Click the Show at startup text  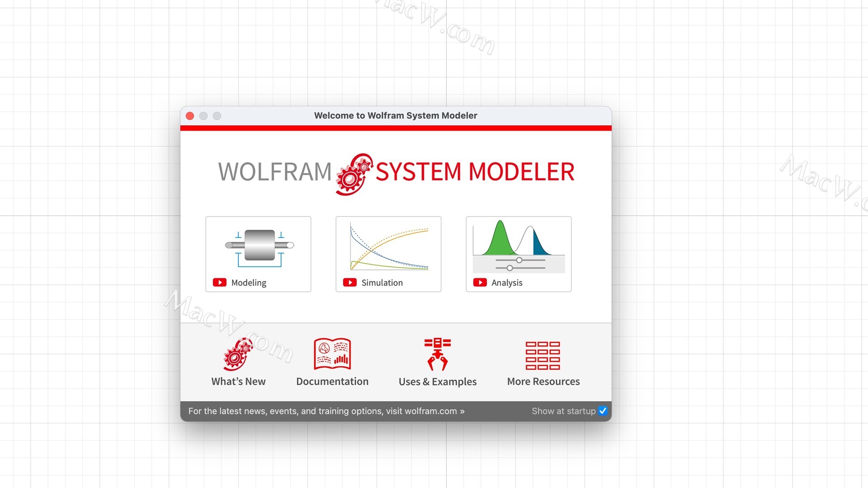pos(563,411)
